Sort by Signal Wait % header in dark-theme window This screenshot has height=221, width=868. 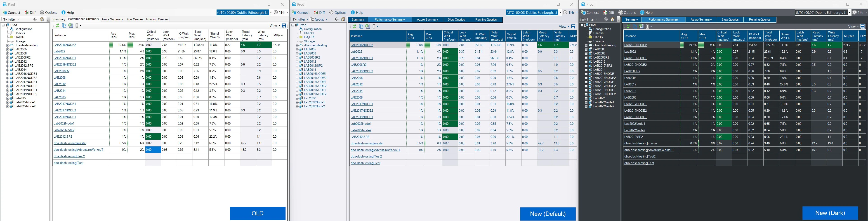point(787,36)
